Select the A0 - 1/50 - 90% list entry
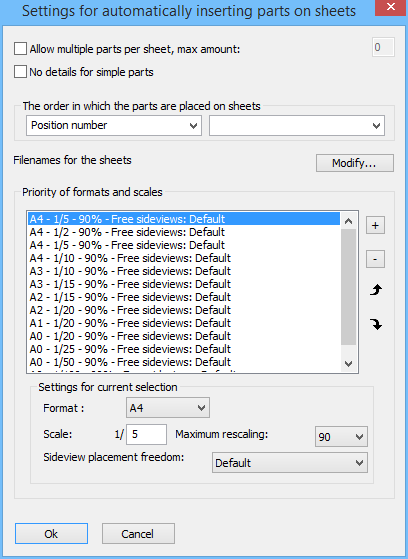This screenshot has height=559, width=408. click(184, 362)
